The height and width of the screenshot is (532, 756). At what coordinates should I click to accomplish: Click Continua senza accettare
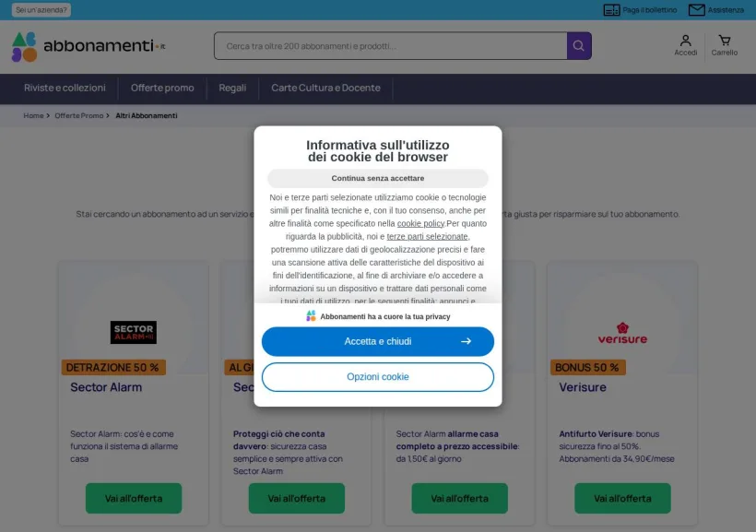click(378, 178)
